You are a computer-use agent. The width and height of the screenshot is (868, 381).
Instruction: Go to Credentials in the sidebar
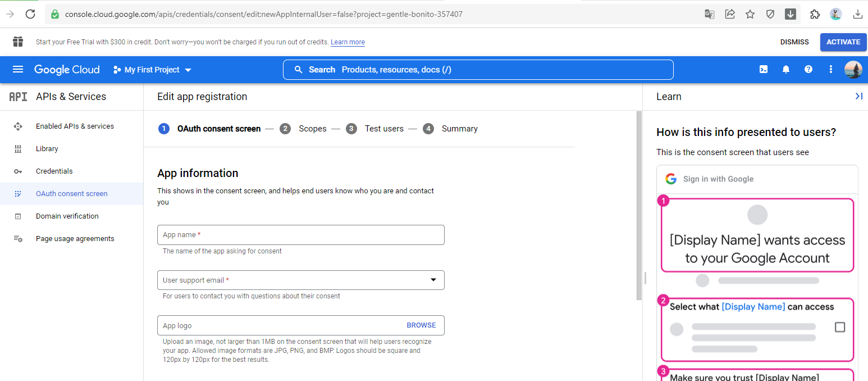(x=54, y=171)
